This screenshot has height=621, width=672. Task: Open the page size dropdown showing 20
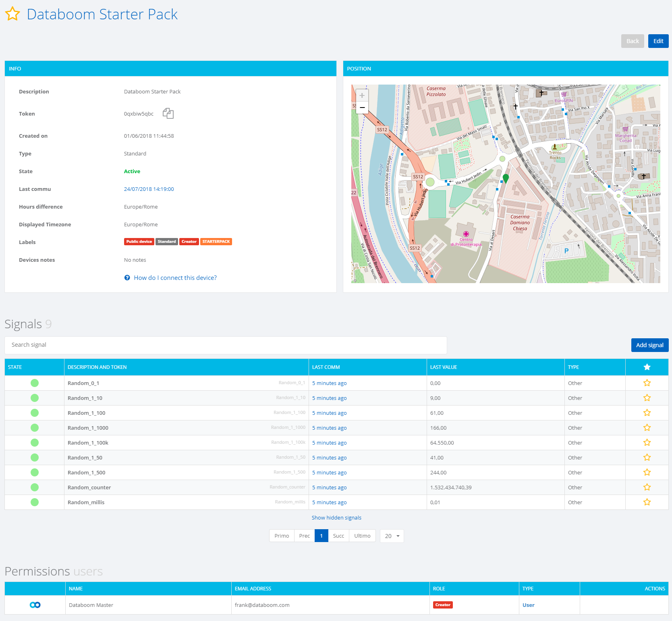392,536
